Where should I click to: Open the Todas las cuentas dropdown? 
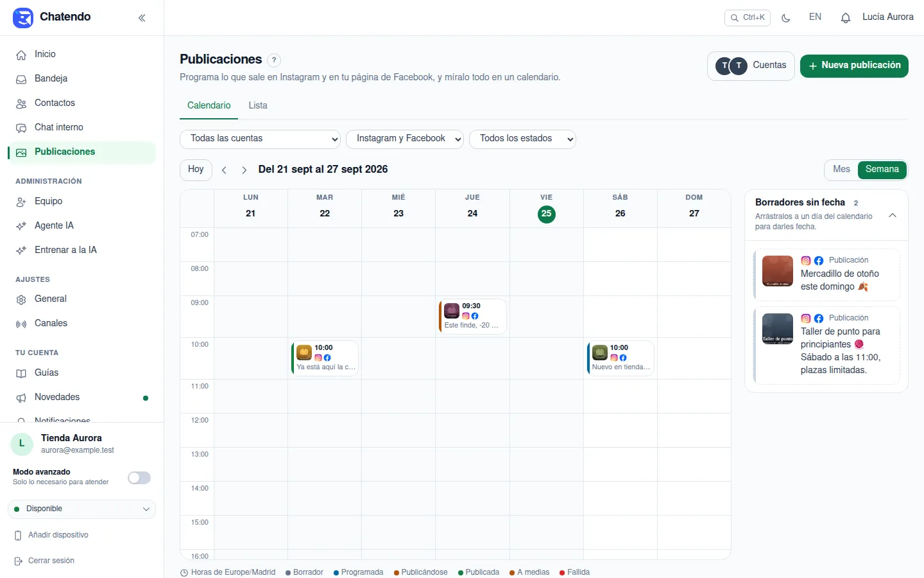260,139
